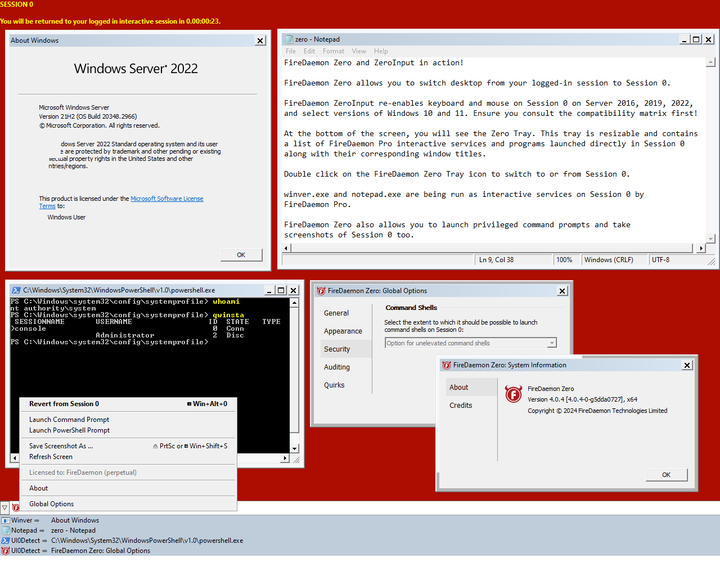
Task: Close the System Information dialog
Action: tap(687, 365)
